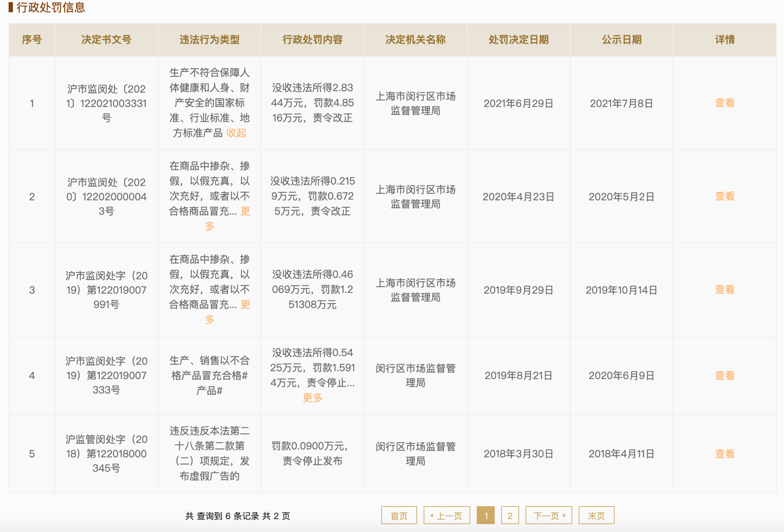Click the 处罚决定日期 column header

(x=518, y=40)
